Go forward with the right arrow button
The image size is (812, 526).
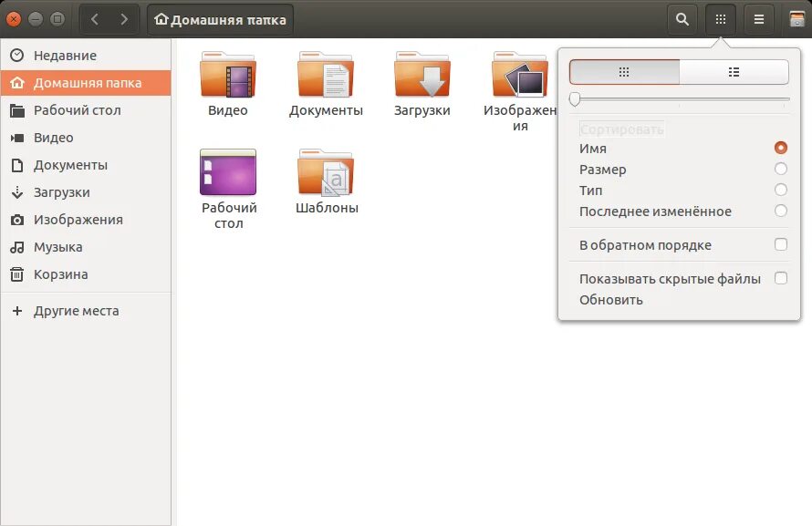click(124, 20)
